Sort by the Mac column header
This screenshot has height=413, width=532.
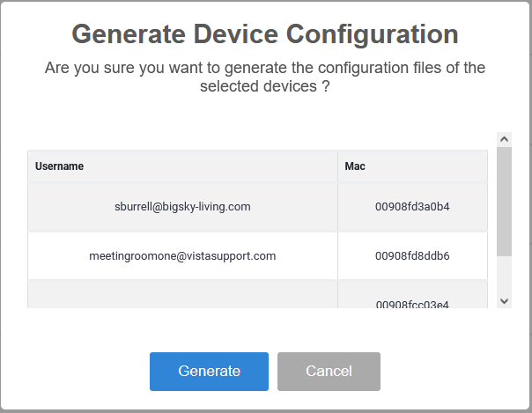click(x=355, y=166)
